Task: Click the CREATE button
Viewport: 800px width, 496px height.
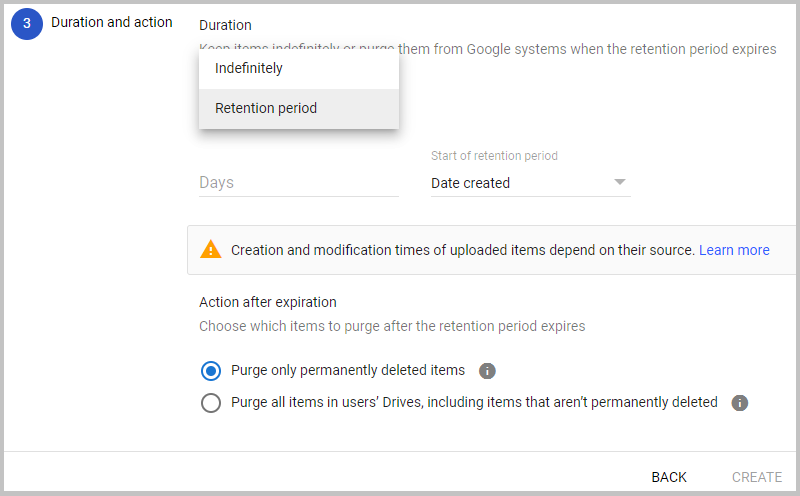Action: pyautogui.click(x=757, y=477)
